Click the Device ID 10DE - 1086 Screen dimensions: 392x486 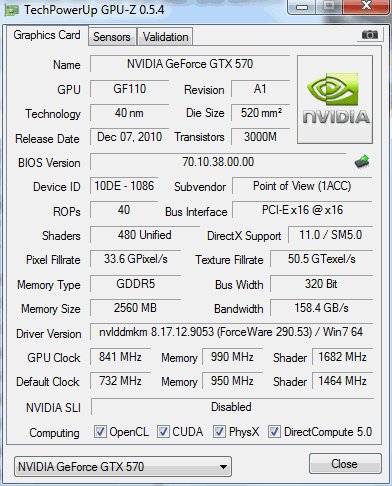click(x=124, y=186)
